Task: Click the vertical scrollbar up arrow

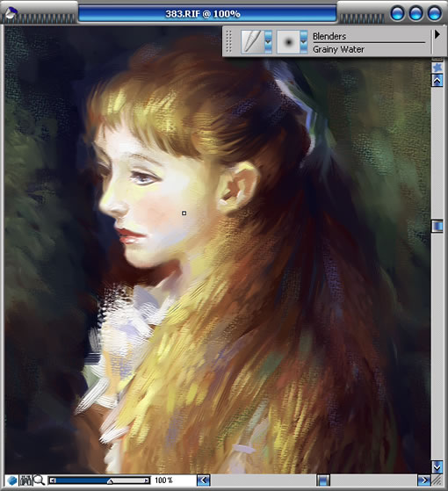Action: (x=437, y=81)
